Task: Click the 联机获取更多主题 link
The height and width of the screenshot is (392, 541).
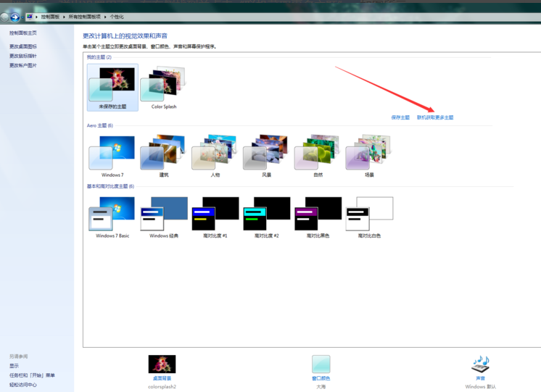Action: 435,117
